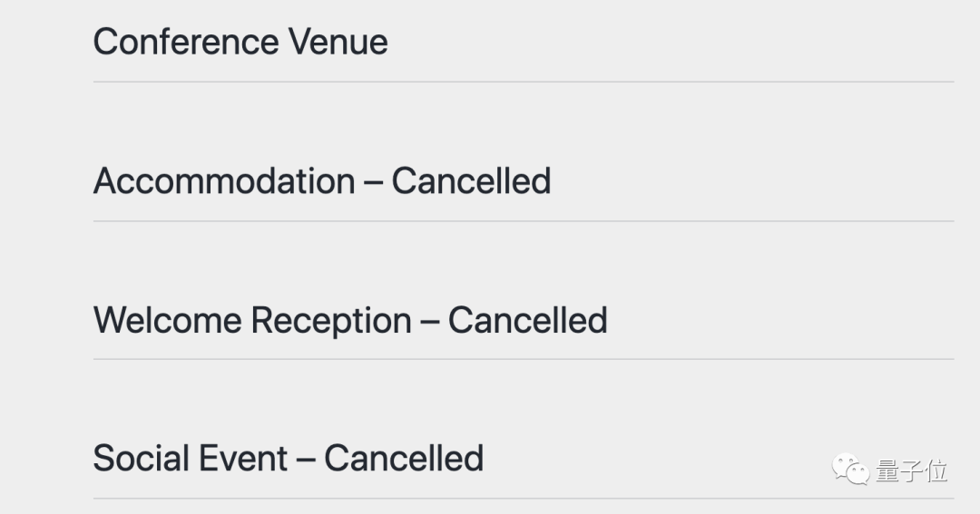
Task: Select the word "Welcome" in the heading
Action: 166,320
